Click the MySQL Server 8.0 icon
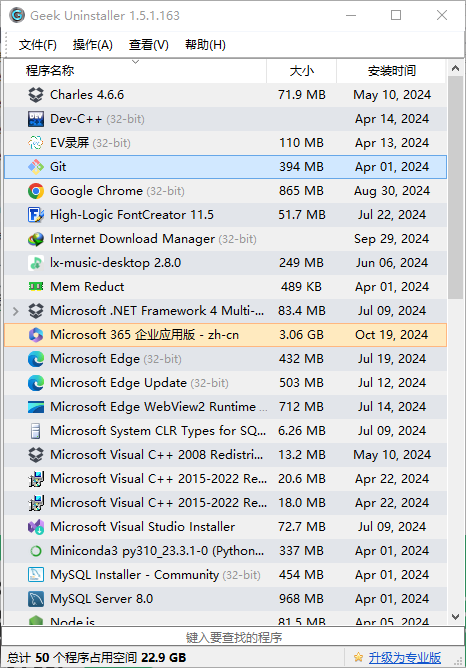This screenshot has height=668, width=466. click(x=36, y=599)
